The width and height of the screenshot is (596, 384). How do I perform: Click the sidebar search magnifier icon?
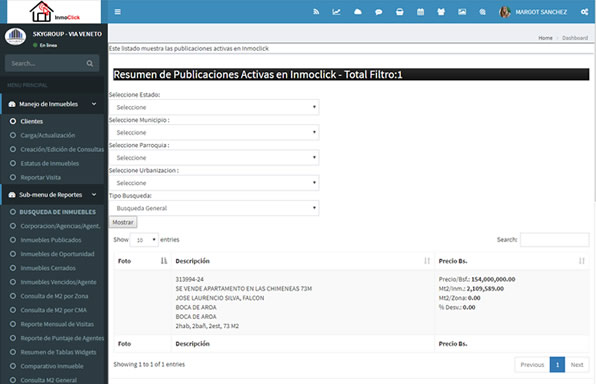click(x=90, y=63)
